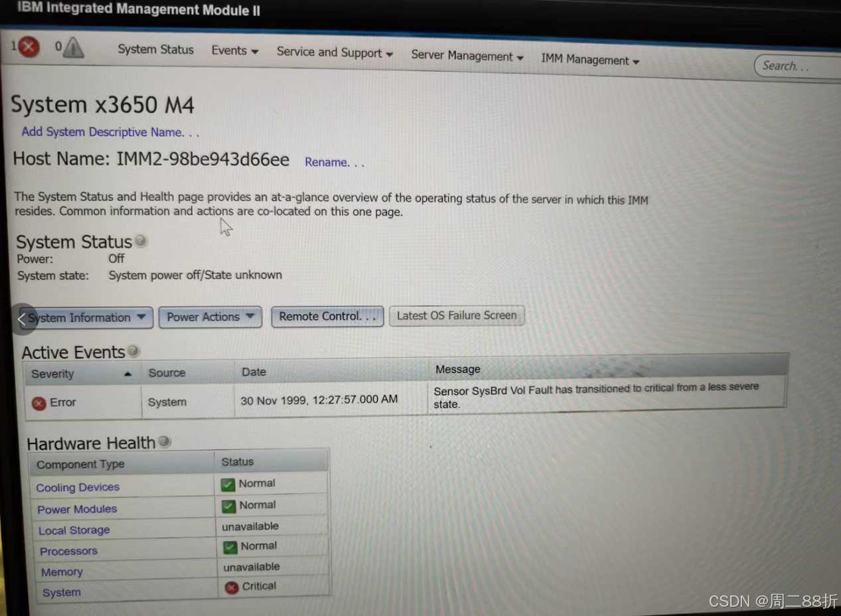Image resolution: width=841 pixels, height=616 pixels.
Task: Click the help icon beside Hardware Health heading
Action: [165, 441]
